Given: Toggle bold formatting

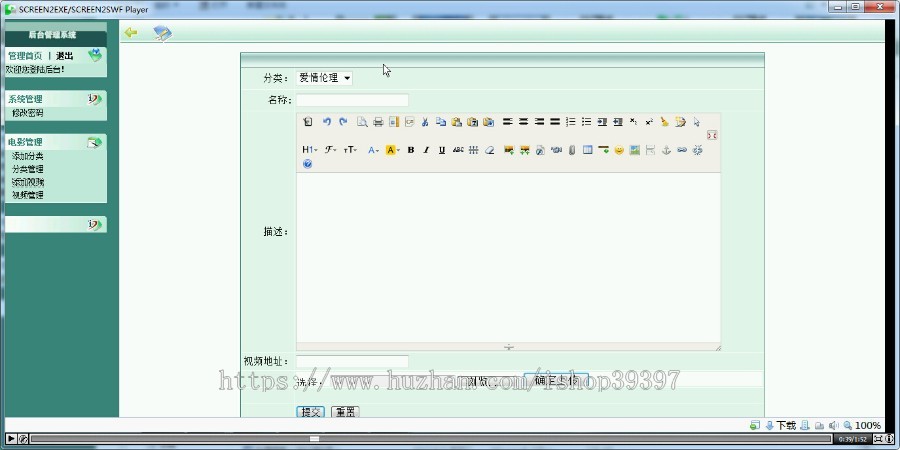Looking at the screenshot, I should click(x=410, y=150).
